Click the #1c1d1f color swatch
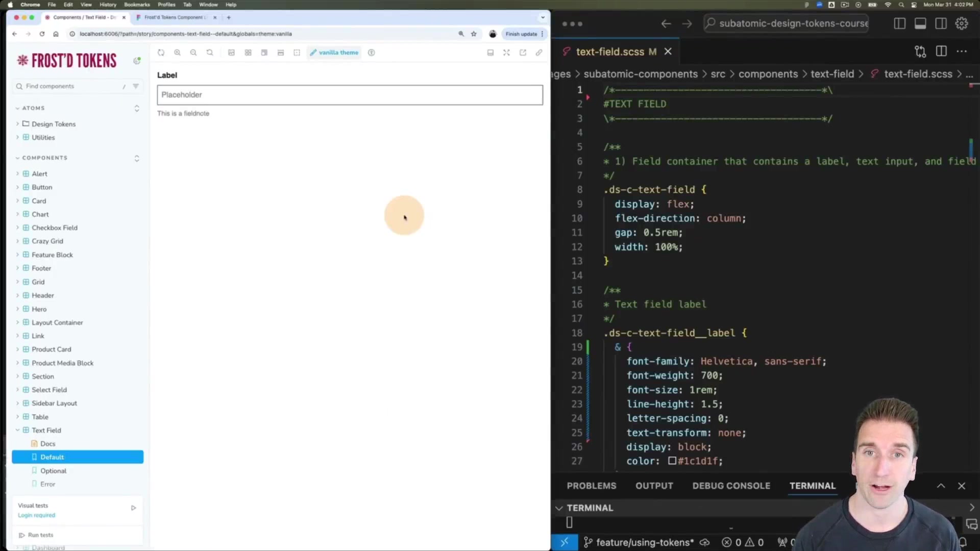Screen dimensions: 980x551 (672, 461)
